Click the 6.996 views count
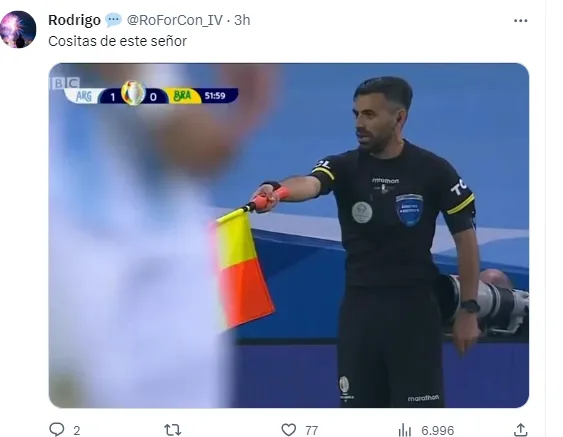Image resolution: width=563 pixels, height=437 pixels. [438, 431]
